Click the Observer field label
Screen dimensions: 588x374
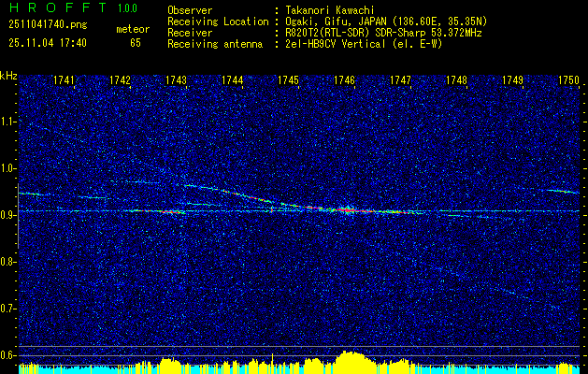[190, 10]
